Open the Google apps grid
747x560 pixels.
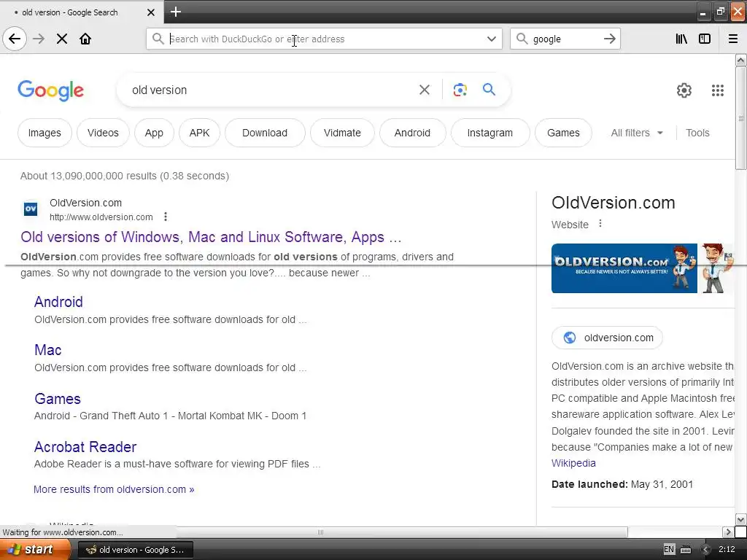[718, 90]
